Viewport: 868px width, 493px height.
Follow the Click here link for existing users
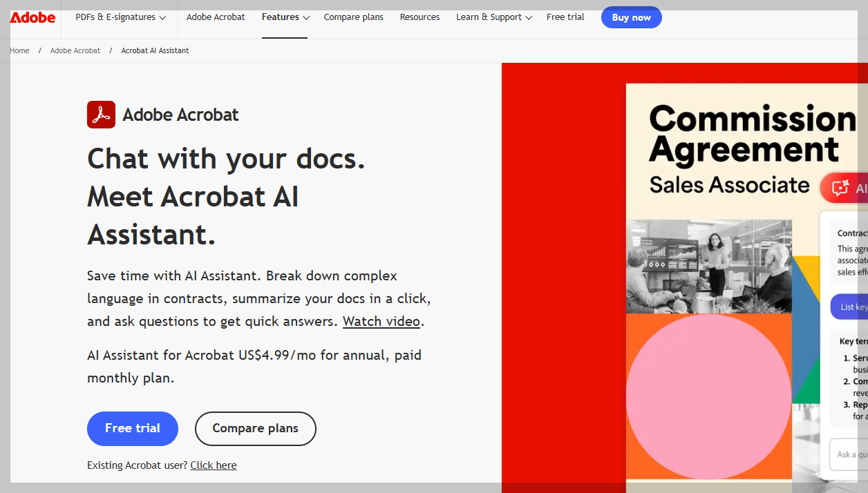coord(214,465)
